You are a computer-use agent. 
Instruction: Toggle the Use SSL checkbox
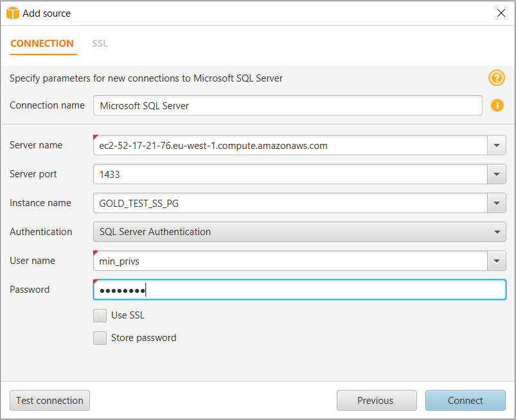[x=100, y=315]
